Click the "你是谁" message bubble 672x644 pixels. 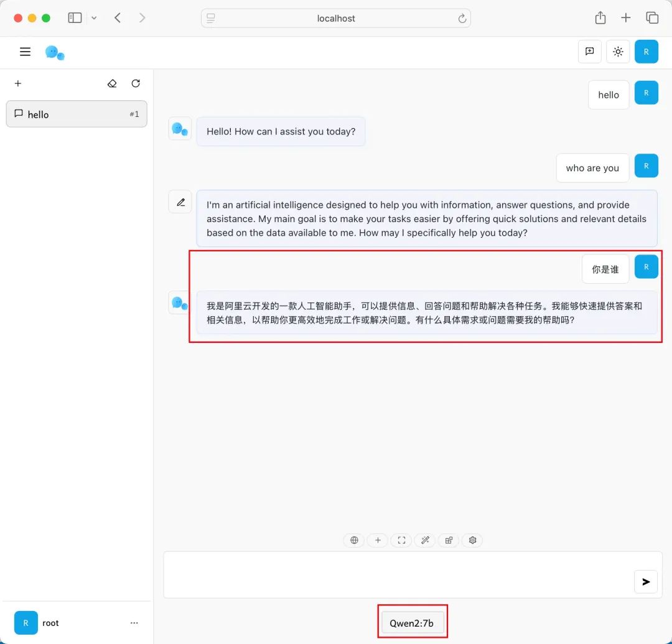[x=605, y=269]
